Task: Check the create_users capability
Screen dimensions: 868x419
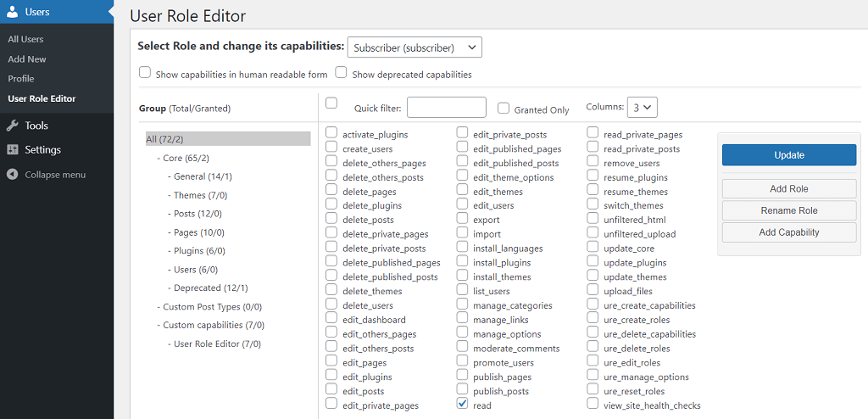Action: [x=331, y=147]
